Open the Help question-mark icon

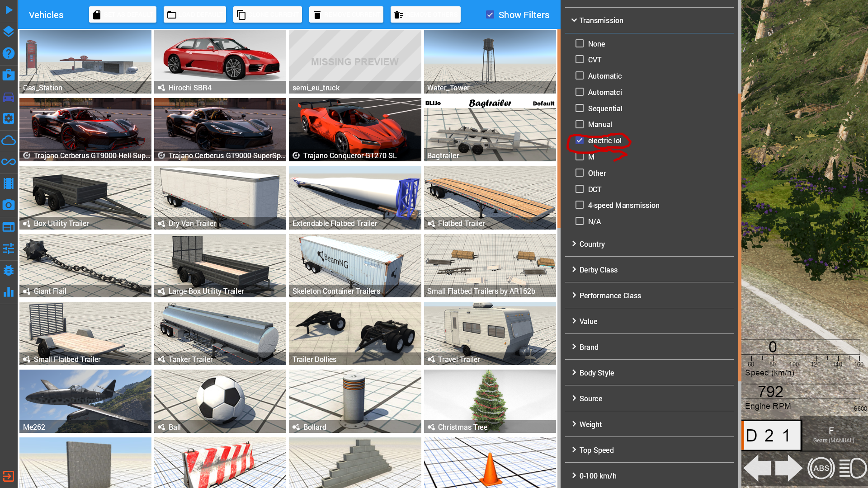click(9, 53)
